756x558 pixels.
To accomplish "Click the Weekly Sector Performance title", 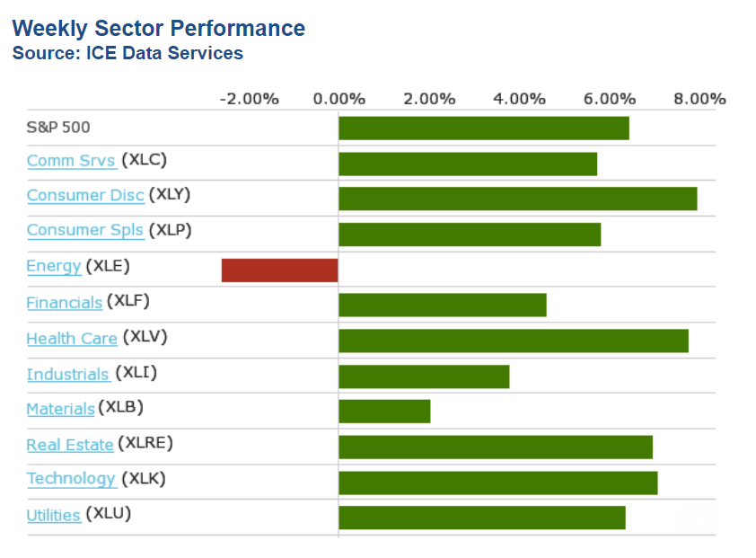I will click(x=159, y=29).
